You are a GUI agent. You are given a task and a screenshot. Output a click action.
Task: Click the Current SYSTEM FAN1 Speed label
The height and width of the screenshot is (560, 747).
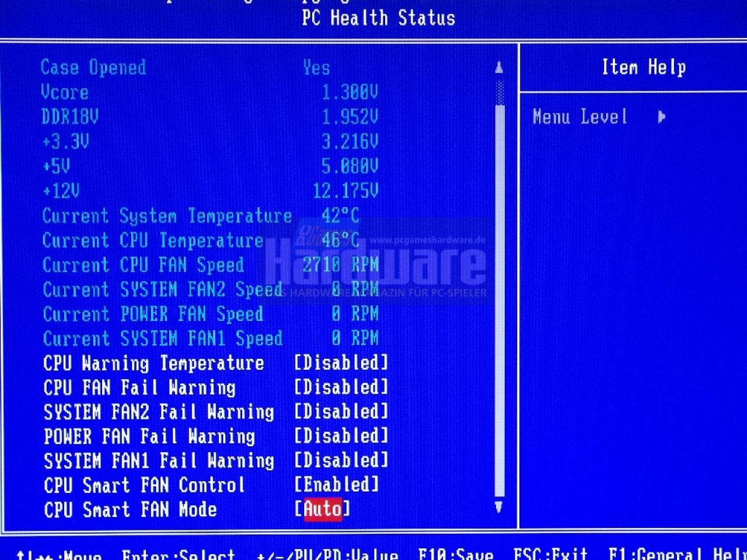point(163,339)
